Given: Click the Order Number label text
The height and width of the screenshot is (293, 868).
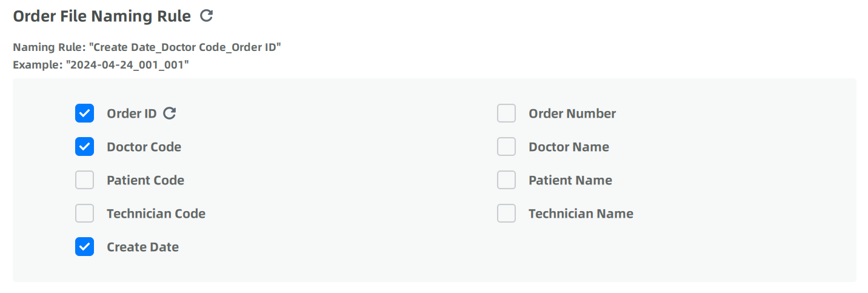Looking at the screenshot, I should click(572, 113).
